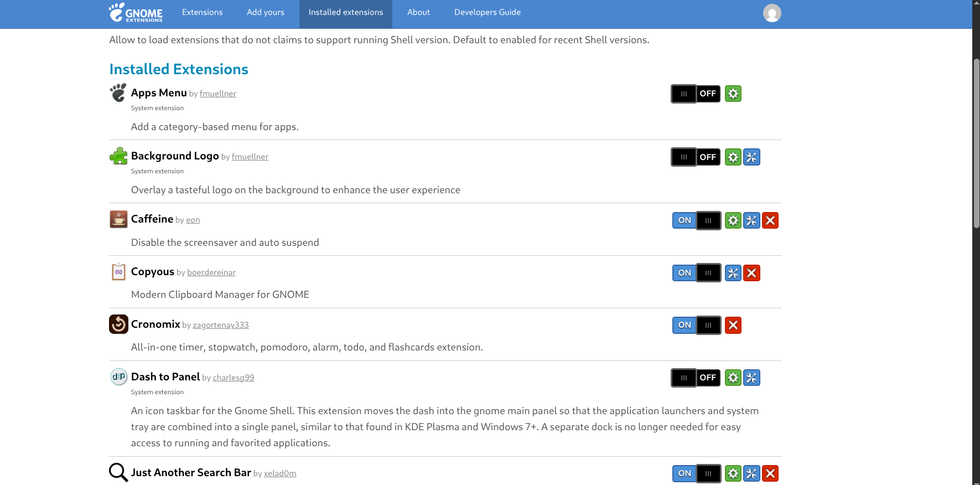980x485 pixels.
Task: Visit author charlesg99's profile
Action: [234, 378]
